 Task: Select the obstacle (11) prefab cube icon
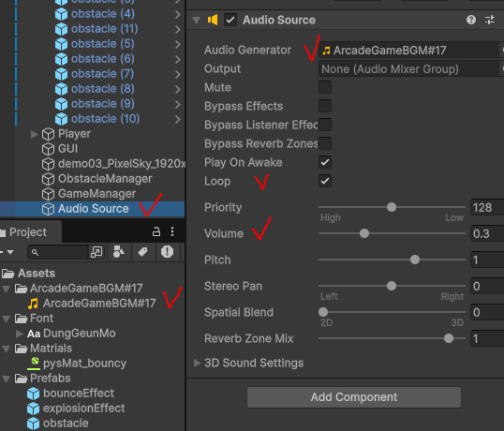point(62,29)
